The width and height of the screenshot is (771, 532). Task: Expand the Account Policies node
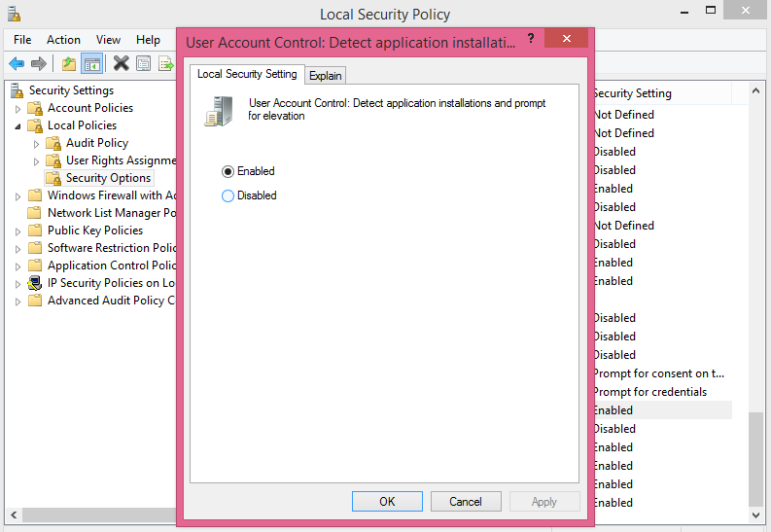click(18, 108)
